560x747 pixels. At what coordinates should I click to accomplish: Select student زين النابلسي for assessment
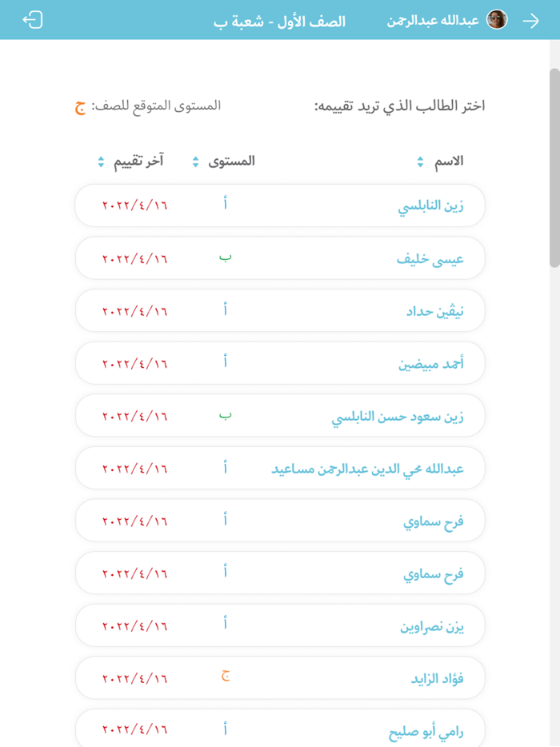coord(432,205)
